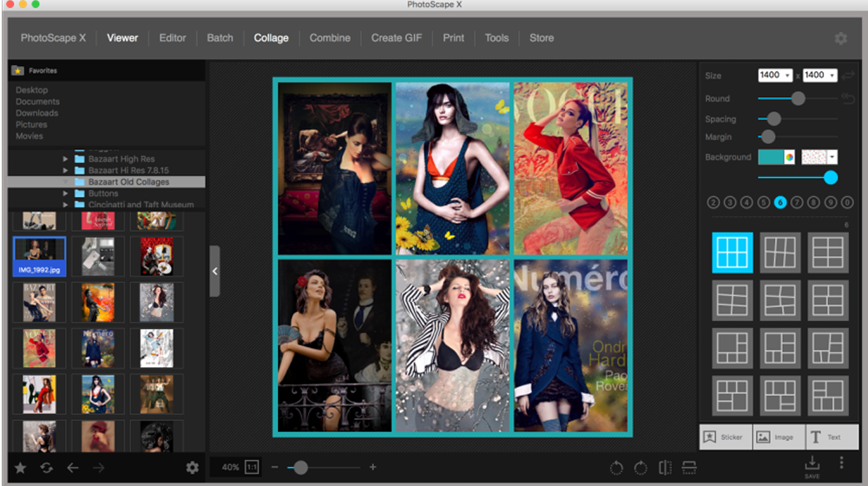Click the Favorites star folder icon
This screenshot has width=868, height=486.
tap(17, 70)
